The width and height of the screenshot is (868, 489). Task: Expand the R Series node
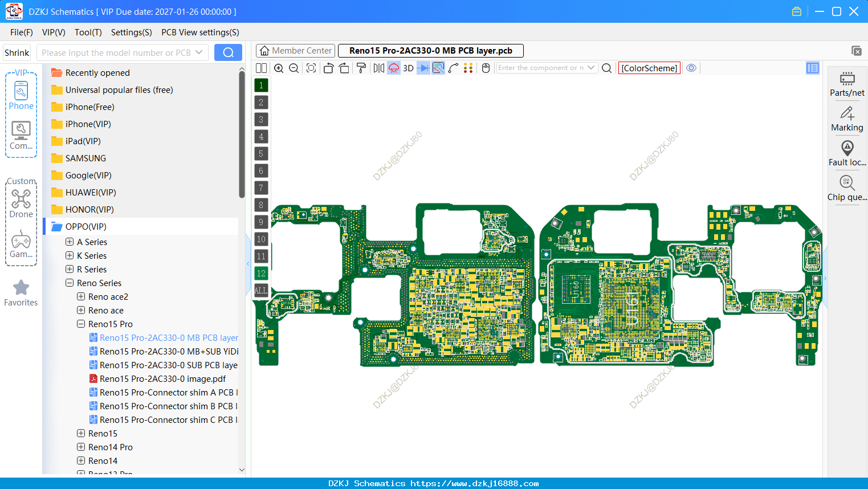[70, 269]
